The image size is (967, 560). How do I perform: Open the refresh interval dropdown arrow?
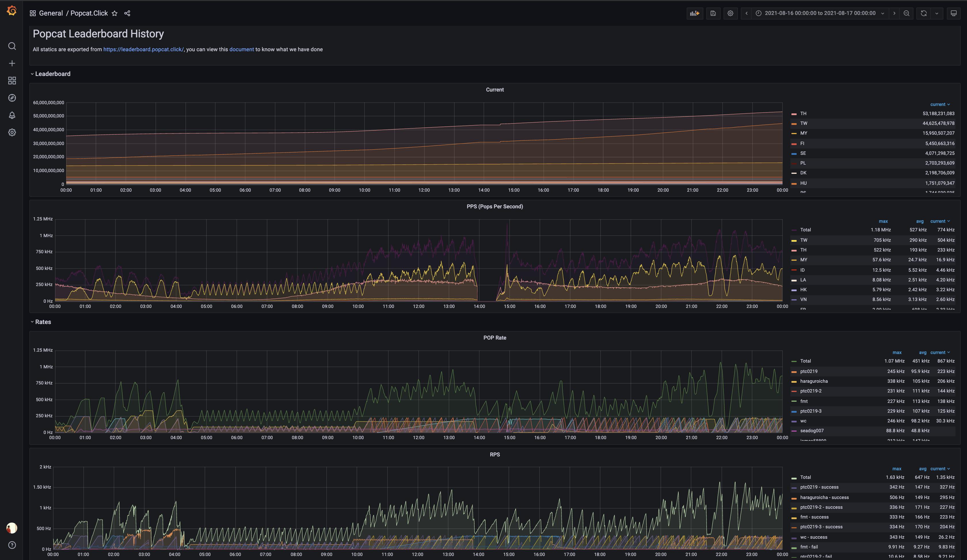(937, 14)
